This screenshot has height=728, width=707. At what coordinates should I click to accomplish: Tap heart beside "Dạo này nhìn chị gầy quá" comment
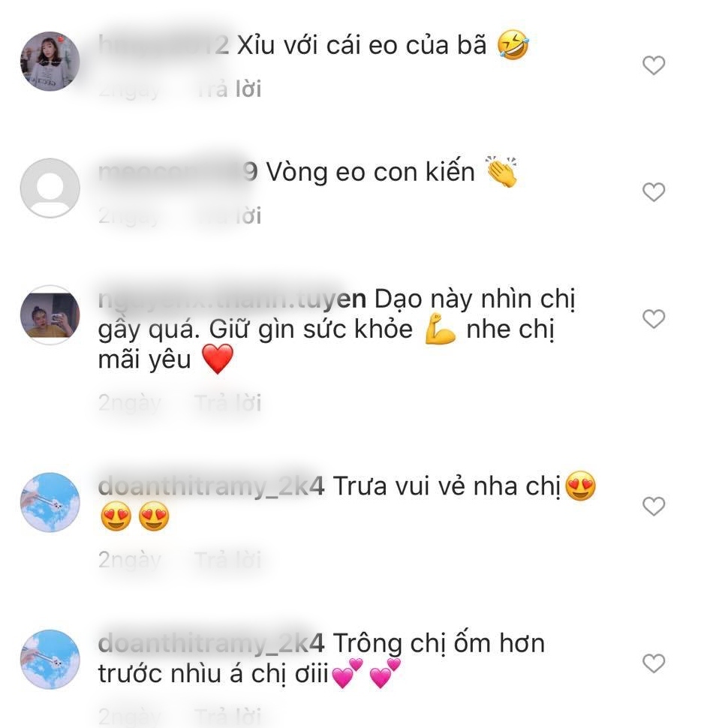coord(654,318)
